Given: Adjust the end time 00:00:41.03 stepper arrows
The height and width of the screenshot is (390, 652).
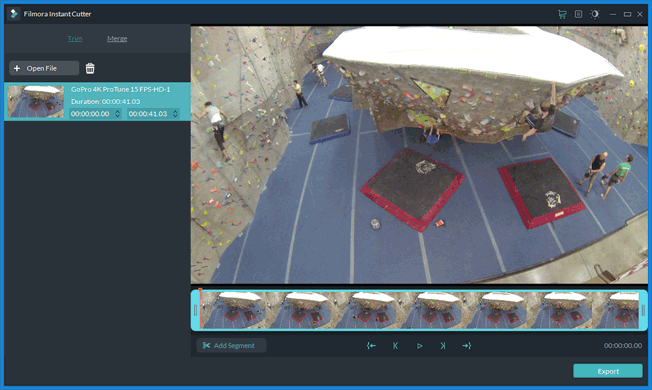Looking at the screenshot, I should (x=175, y=114).
